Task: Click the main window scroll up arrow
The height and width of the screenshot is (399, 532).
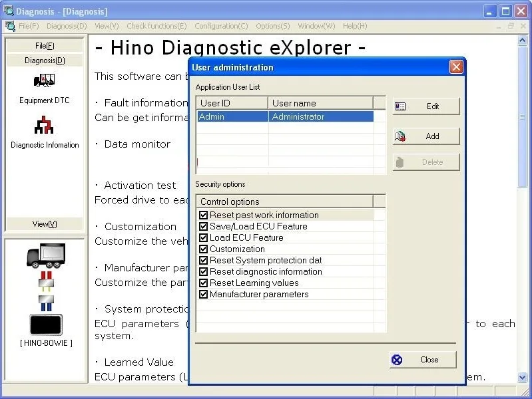Action: pyautogui.click(x=522, y=41)
